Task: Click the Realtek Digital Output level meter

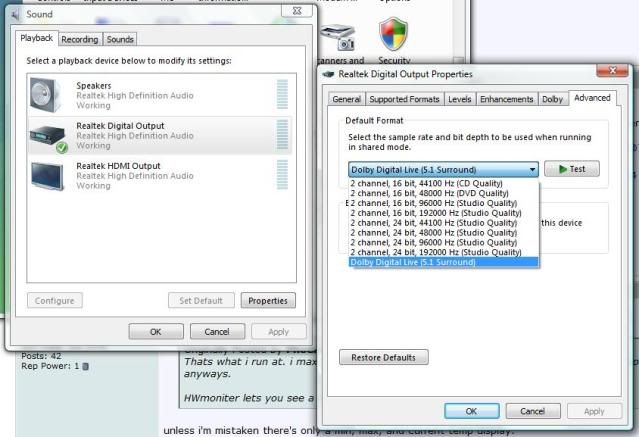Action: point(282,135)
